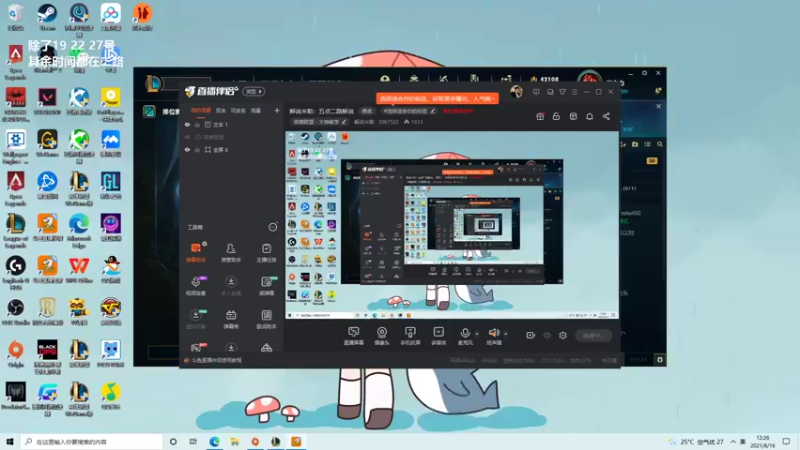Open the WPS Office desktop shortcut
Image resolution: width=800 pixels, height=450 pixels.
click(79, 269)
